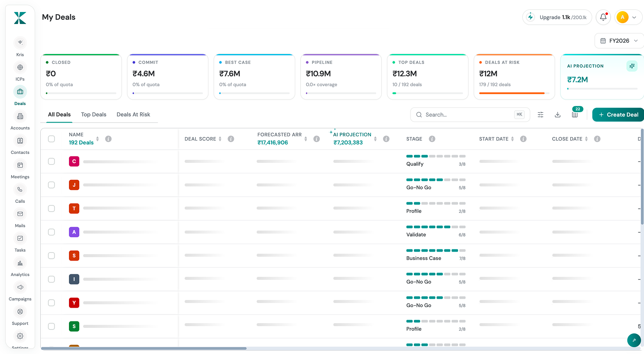The width and height of the screenshot is (644, 354).
Task: Open Mails envelope icon in sidebar
Action: point(20,214)
